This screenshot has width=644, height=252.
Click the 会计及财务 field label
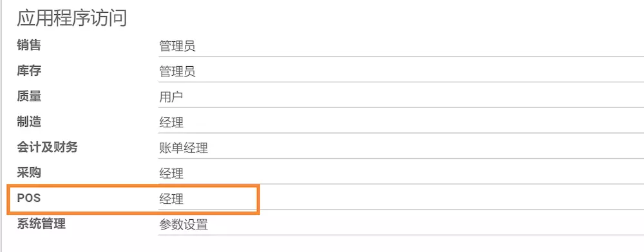point(47,147)
